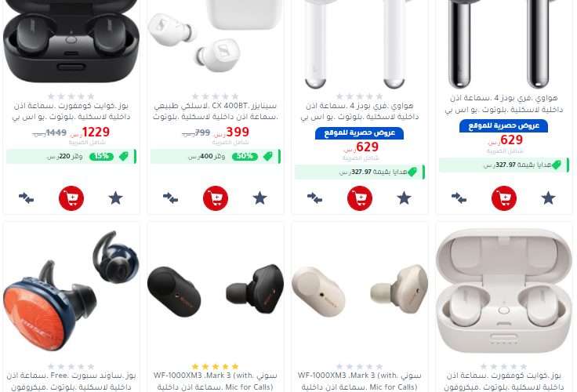The image size is (577, 392).
Task: Add silver Huawei FreeBuds 4 to cart
Action: pos(504,198)
